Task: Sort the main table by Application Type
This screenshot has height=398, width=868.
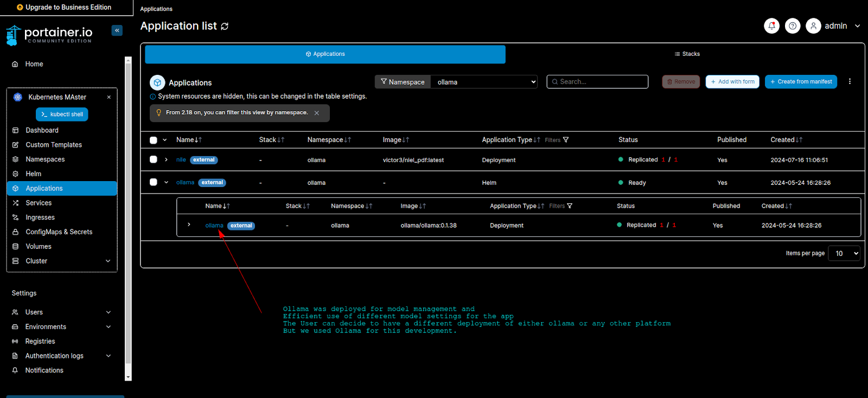Action: click(x=511, y=140)
